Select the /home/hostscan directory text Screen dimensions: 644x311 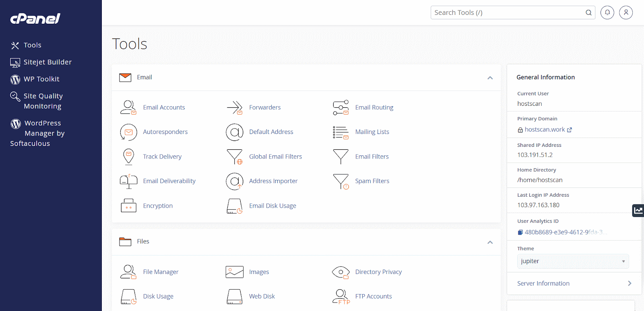540,180
